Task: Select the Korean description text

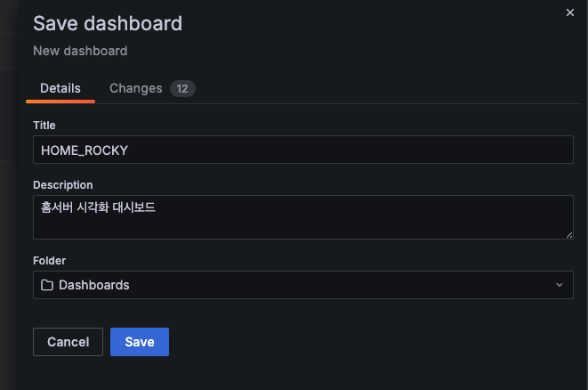Action: [98, 207]
